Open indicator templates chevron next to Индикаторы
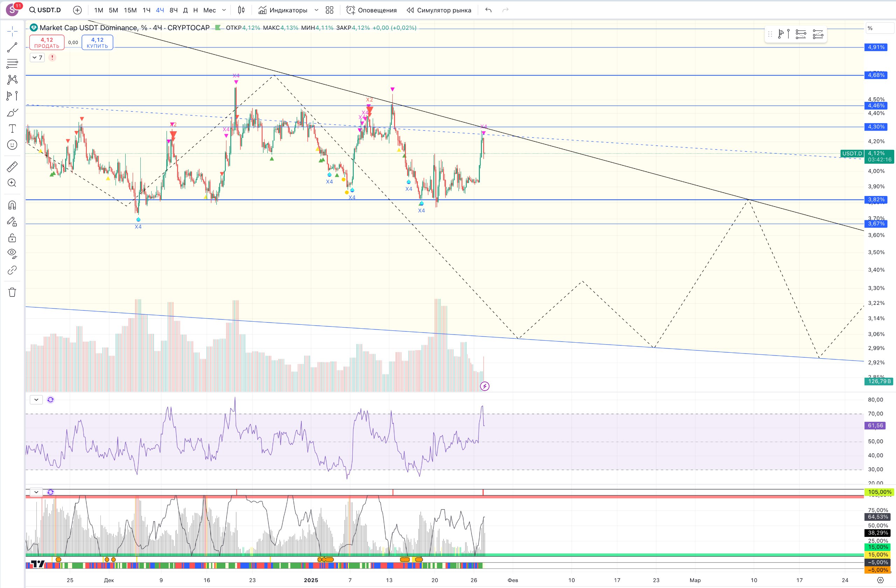The width and height of the screenshot is (896, 588). [x=316, y=10]
